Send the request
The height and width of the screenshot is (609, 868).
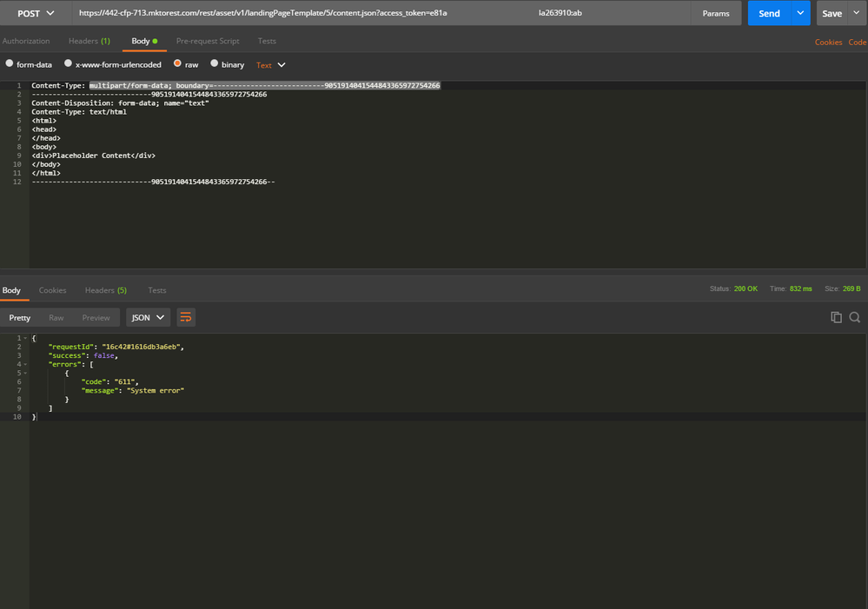click(x=769, y=13)
